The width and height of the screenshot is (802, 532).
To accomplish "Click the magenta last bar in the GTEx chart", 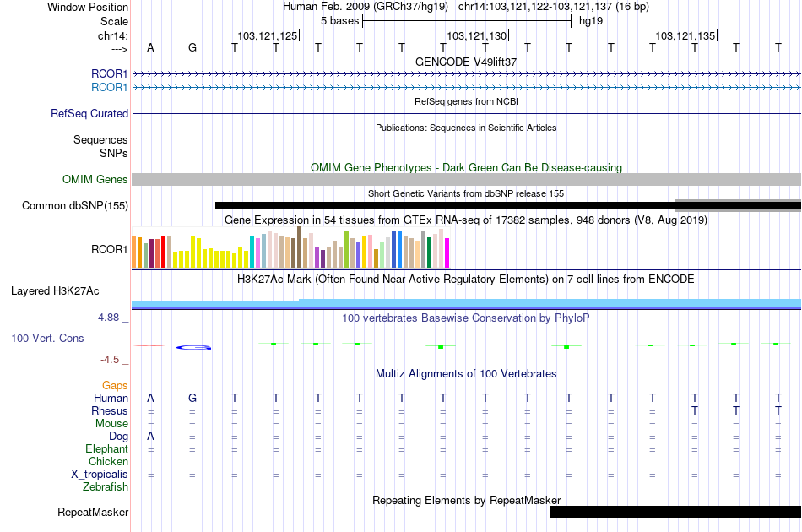I will (x=447, y=252).
